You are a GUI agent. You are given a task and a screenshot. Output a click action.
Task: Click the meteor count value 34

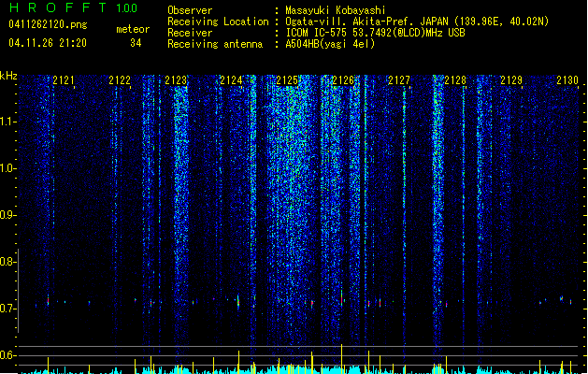pyautogui.click(x=136, y=43)
